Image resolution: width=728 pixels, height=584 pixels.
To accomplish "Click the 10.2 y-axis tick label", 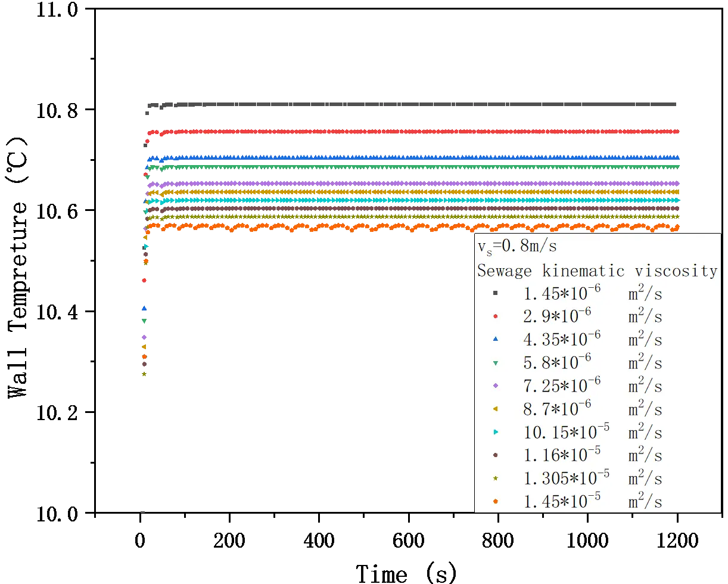I will tap(57, 412).
